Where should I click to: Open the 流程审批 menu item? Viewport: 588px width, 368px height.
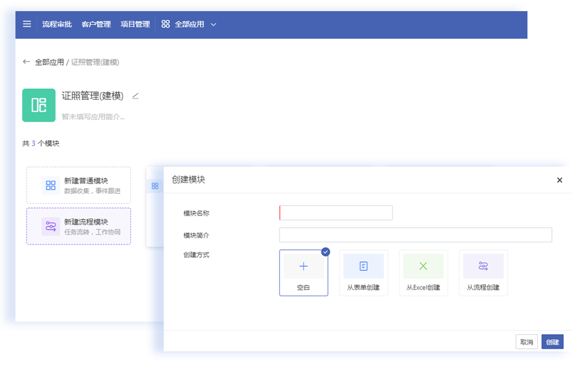pyautogui.click(x=57, y=24)
